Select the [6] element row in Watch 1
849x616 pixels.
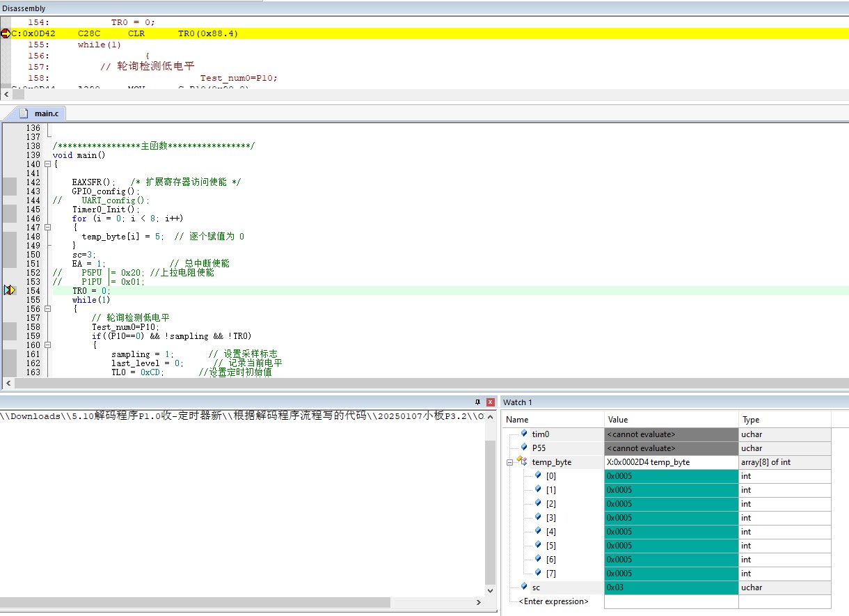[667, 560]
